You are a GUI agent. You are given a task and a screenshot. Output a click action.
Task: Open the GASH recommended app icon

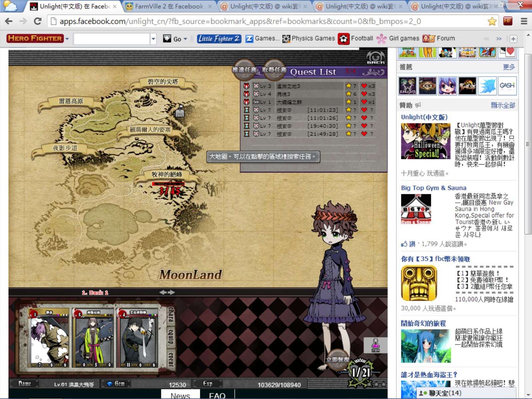(x=507, y=85)
